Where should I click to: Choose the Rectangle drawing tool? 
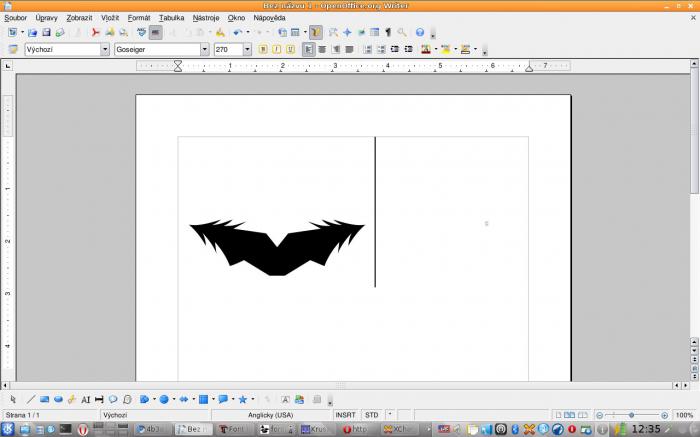(x=44, y=400)
